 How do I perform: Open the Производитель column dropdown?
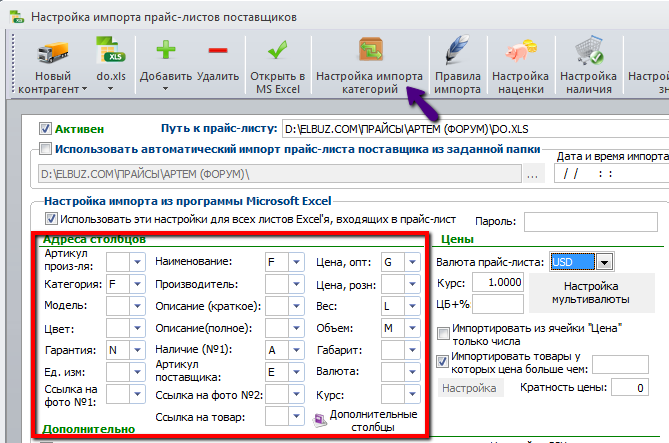pyautogui.click(x=296, y=284)
